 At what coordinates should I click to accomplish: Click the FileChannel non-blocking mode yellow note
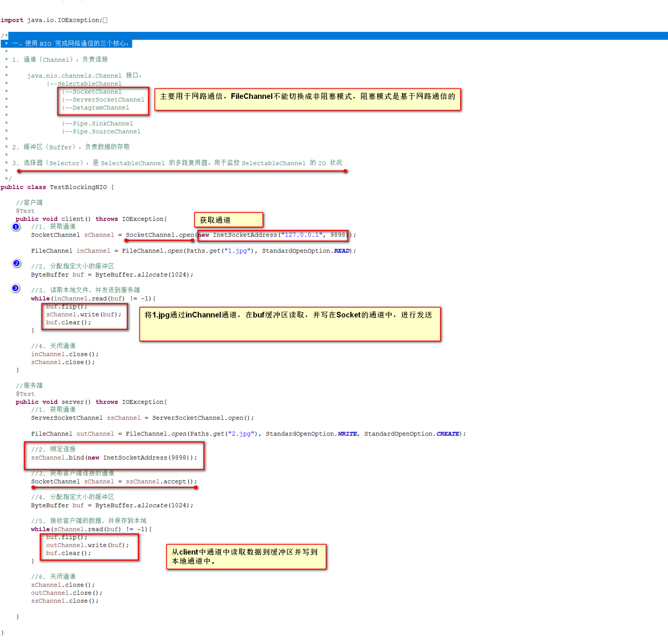pyautogui.click(x=307, y=99)
